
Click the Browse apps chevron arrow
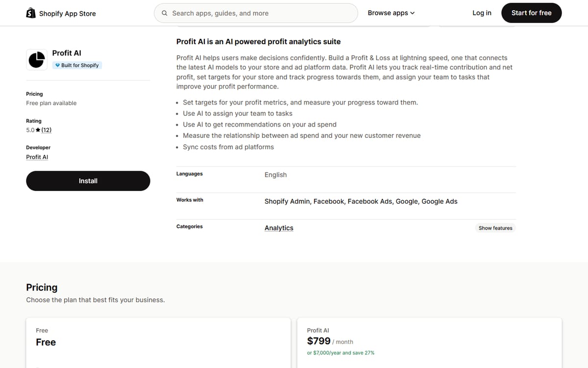(412, 13)
